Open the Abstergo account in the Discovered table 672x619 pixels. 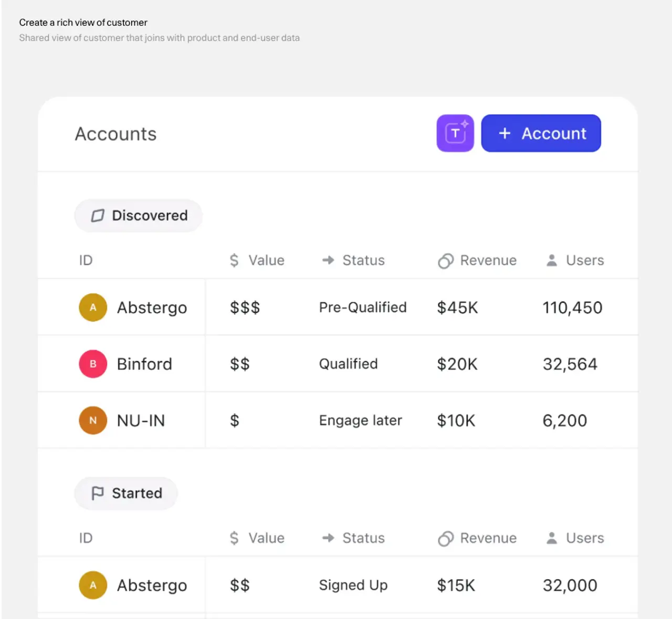click(x=152, y=308)
